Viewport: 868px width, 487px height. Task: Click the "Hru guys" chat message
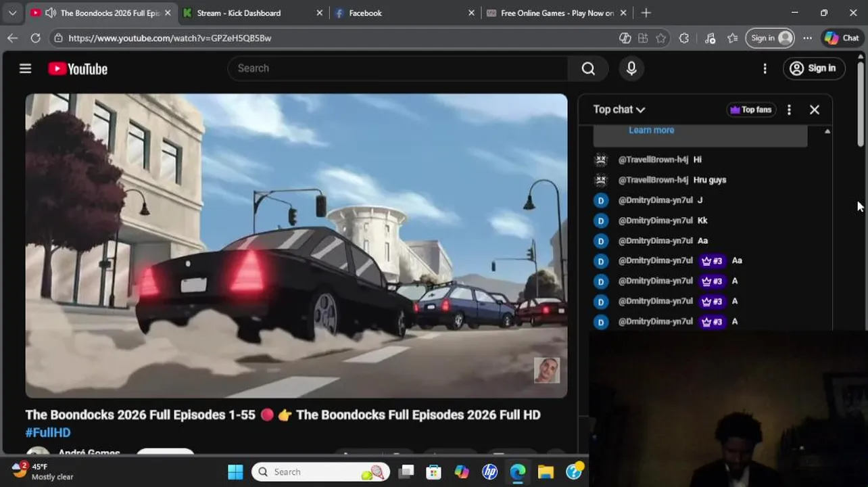pos(710,180)
